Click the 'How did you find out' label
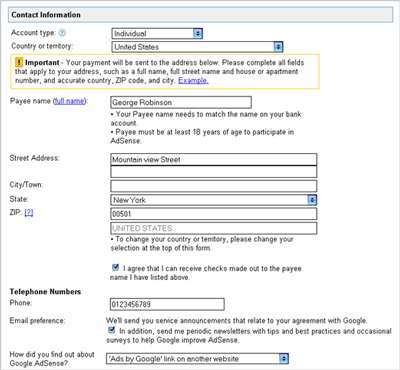 pyautogui.click(x=52, y=359)
